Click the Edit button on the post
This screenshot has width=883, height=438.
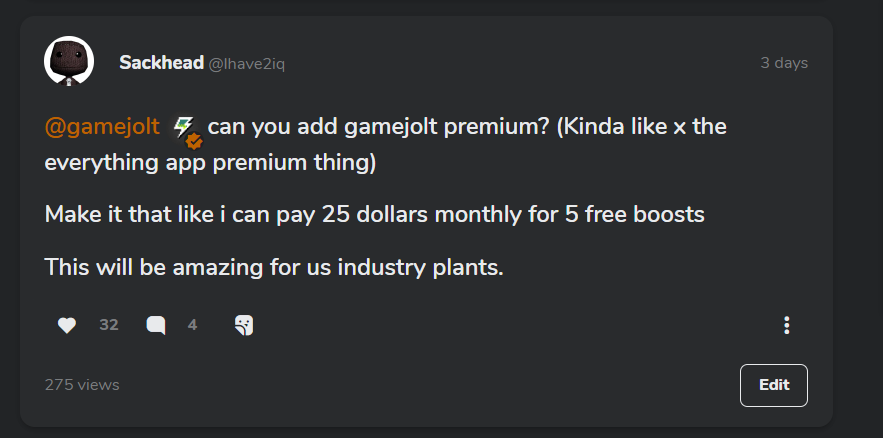click(x=774, y=385)
